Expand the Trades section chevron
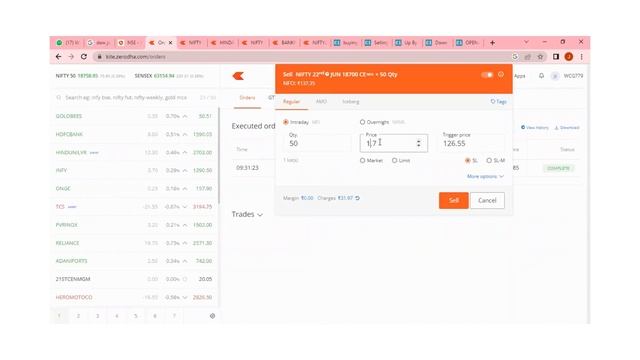Image resolution: width=640 pixels, height=360 pixels. tap(260, 215)
